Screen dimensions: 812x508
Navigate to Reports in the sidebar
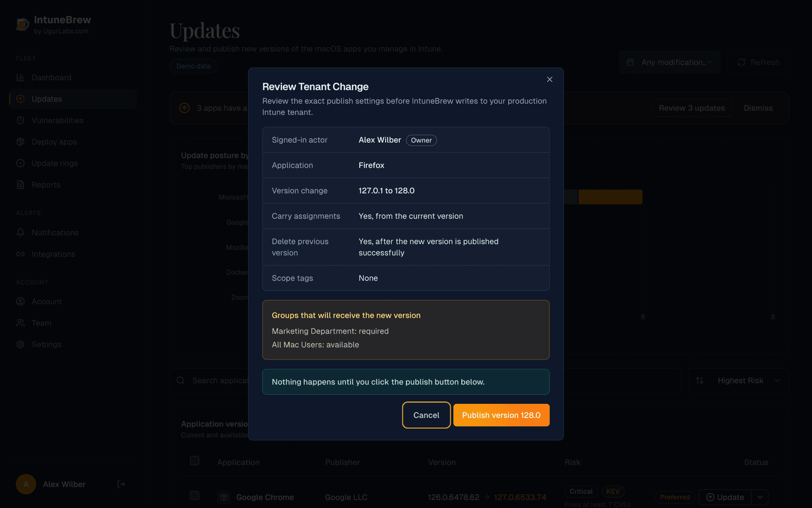tap(73, 184)
